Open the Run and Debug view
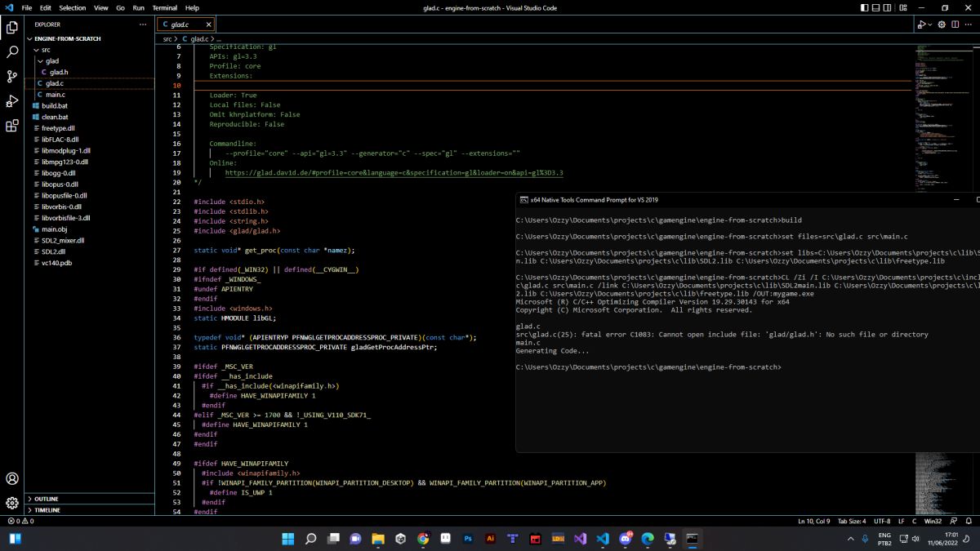The image size is (980, 551). [x=12, y=101]
